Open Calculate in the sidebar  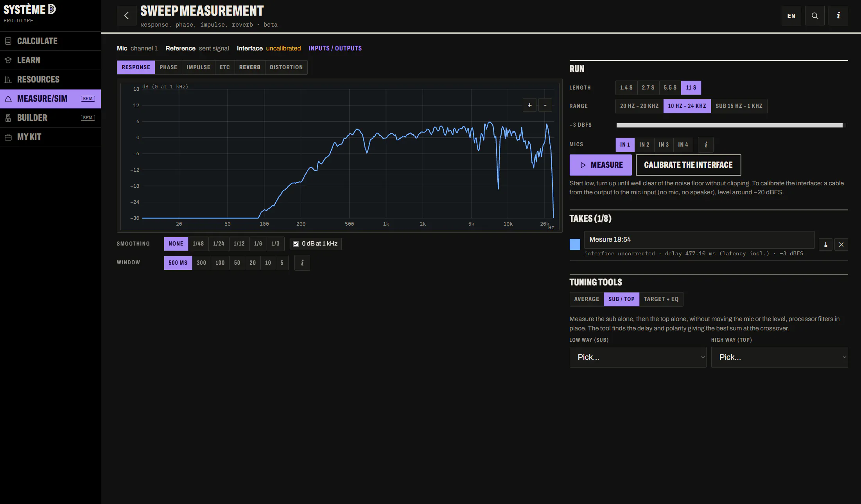coord(50,41)
